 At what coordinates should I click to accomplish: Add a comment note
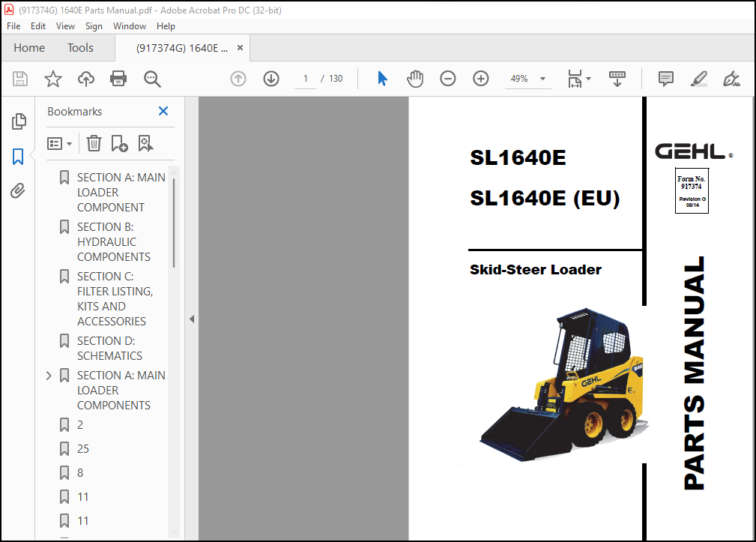click(666, 79)
